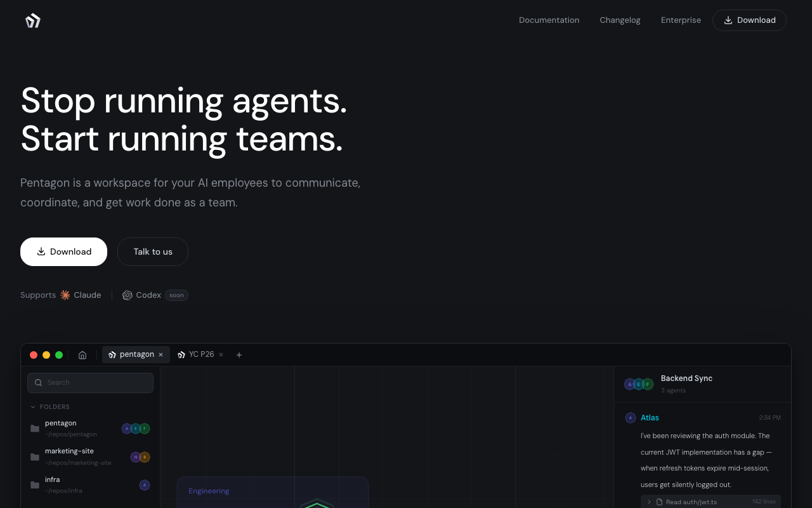812x508 pixels.
Task: Click the sidebar Search field
Action: [x=90, y=383]
